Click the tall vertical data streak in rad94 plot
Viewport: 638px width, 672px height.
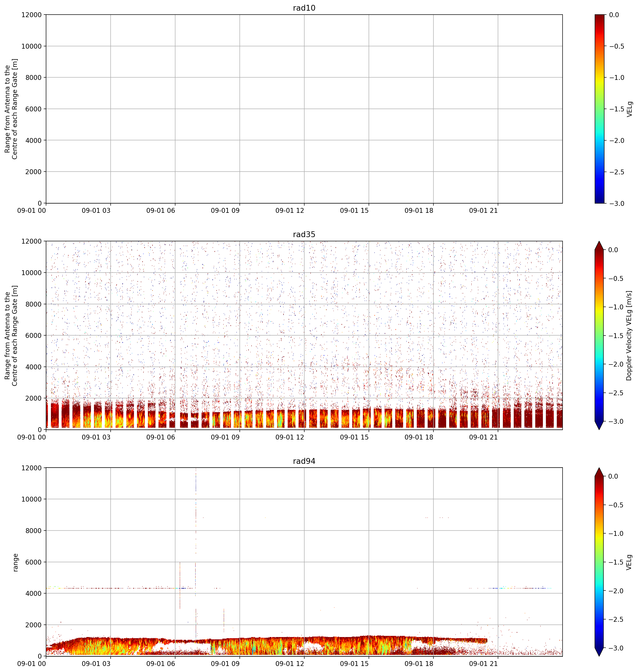196,553
